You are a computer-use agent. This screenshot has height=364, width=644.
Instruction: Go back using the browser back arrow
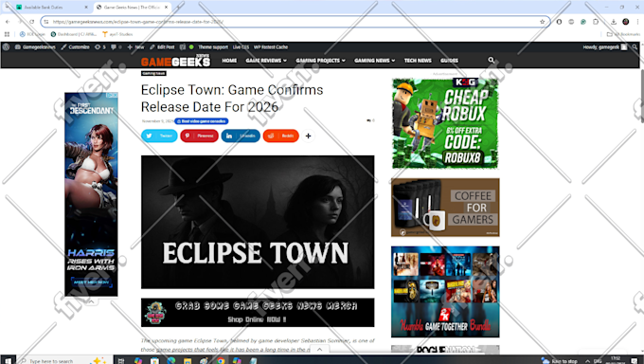click(x=8, y=22)
